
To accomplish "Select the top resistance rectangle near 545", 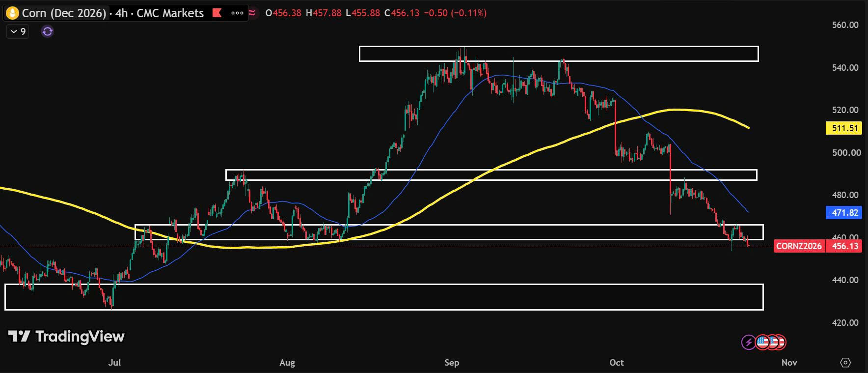I will point(559,54).
